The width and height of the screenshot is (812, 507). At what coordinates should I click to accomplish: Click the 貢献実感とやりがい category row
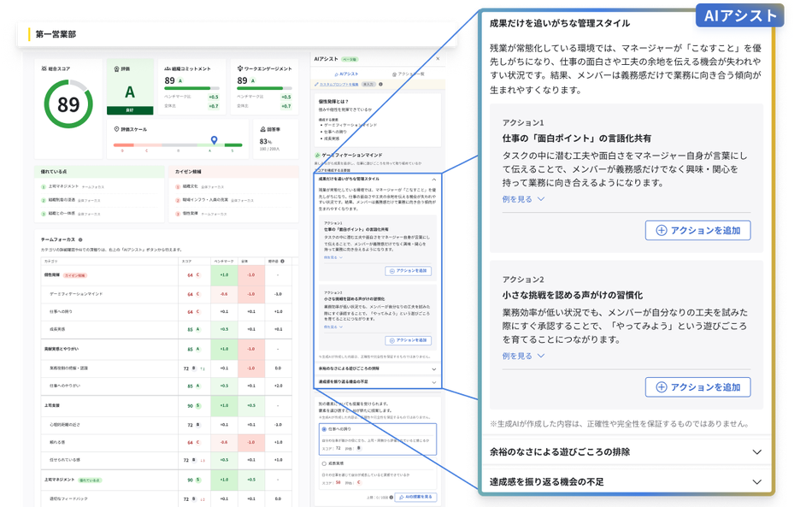click(x=166, y=349)
